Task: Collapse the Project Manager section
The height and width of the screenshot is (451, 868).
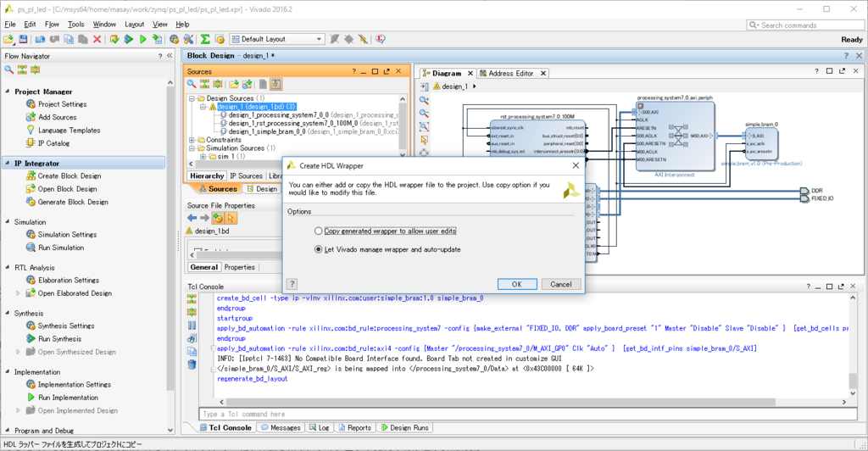Action: click(x=7, y=92)
